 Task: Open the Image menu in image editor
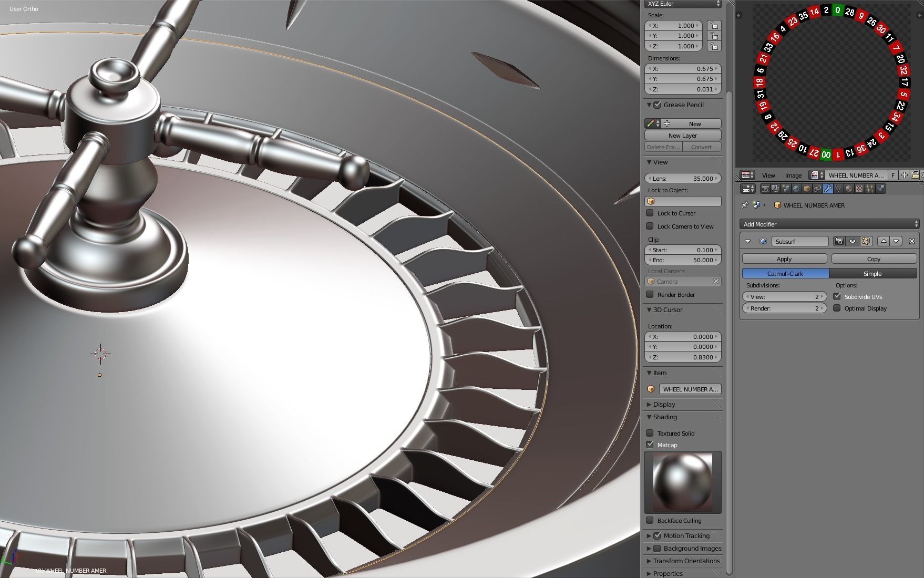[x=793, y=176]
